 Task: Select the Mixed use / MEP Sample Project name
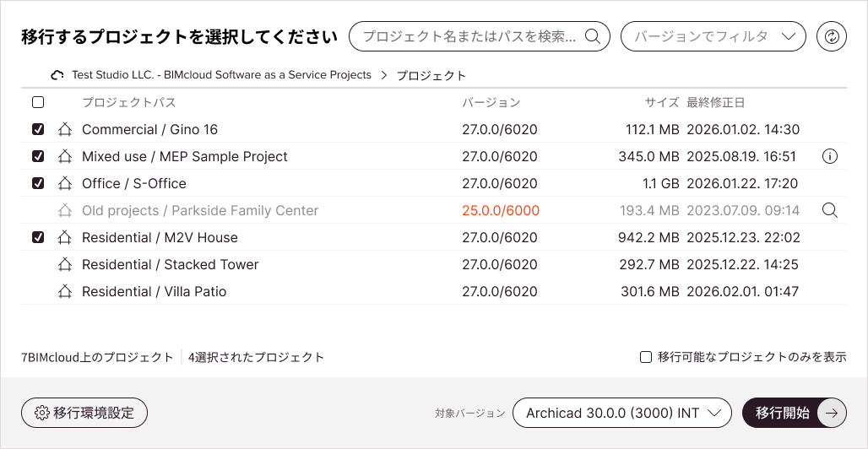click(x=185, y=157)
